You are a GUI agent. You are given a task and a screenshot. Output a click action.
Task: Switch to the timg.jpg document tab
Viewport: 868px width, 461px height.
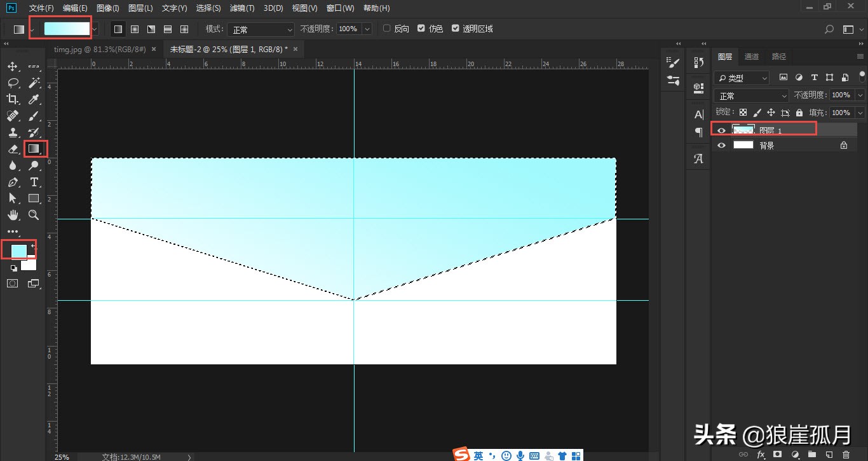pyautogui.click(x=100, y=49)
